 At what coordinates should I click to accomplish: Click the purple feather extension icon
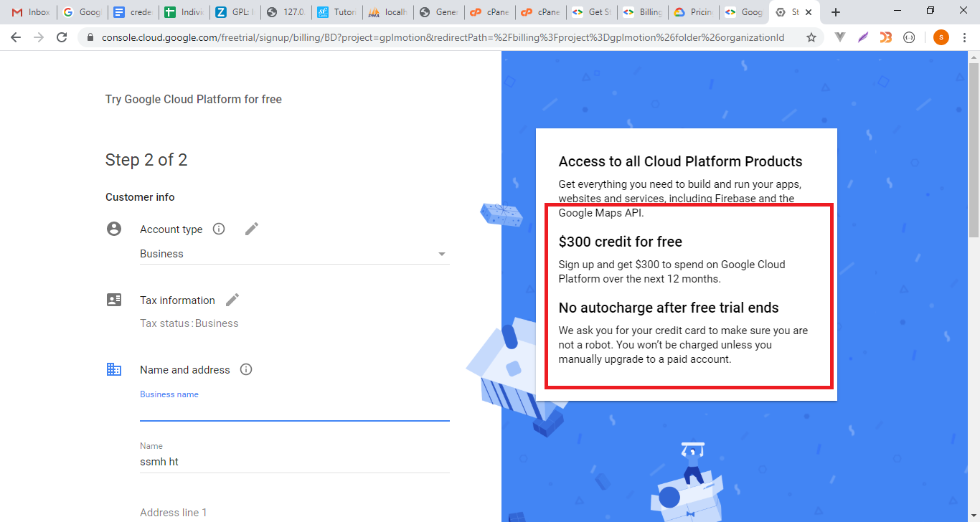(x=863, y=37)
